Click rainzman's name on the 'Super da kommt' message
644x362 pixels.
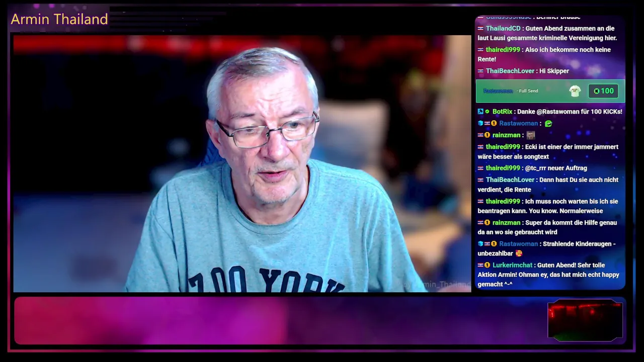(506, 223)
